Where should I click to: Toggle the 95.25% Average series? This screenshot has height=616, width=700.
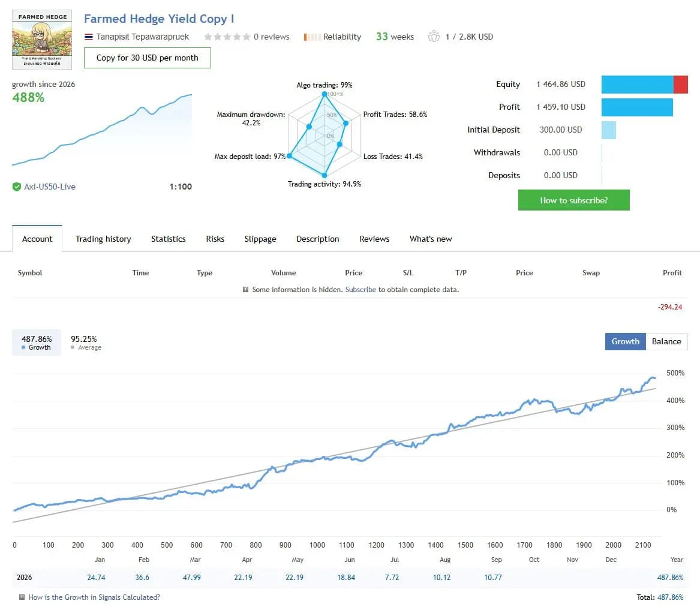[86, 343]
